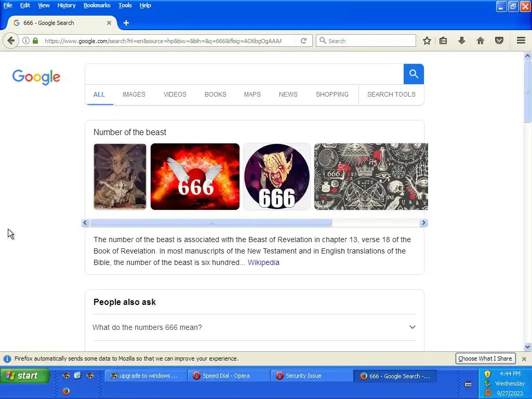Click the Windows start button
Image resolution: width=532 pixels, height=399 pixels.
[25, 376]
